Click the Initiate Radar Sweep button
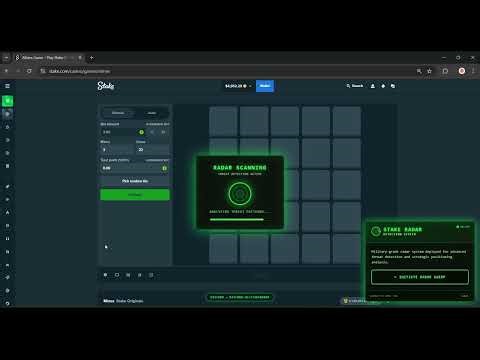 [x=420, y=277]
